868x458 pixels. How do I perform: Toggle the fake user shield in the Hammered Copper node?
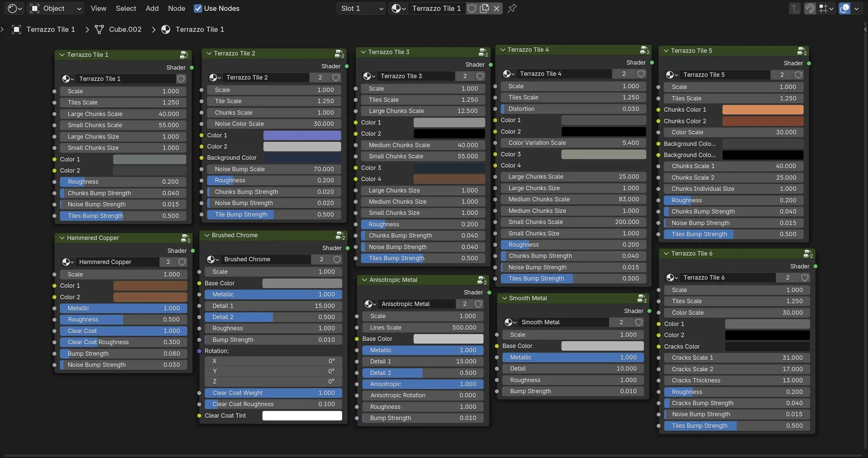coord(182,262)
